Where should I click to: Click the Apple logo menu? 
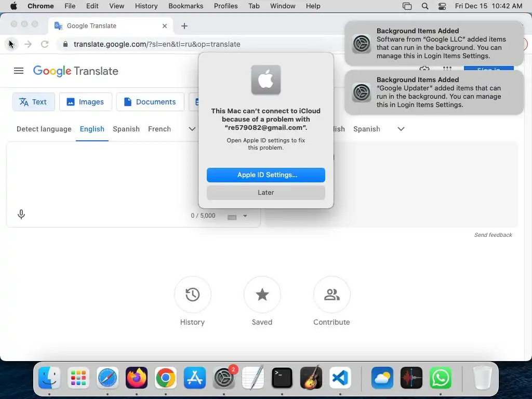(x=14, y=6)
